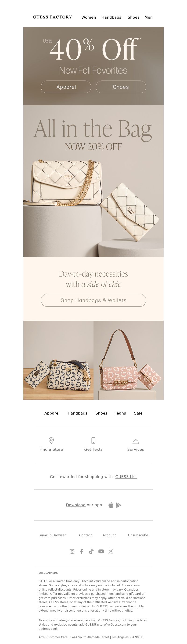Screen dimensions: 187x644
Task: Open the YouTube icon
Action: click(101, 551)
